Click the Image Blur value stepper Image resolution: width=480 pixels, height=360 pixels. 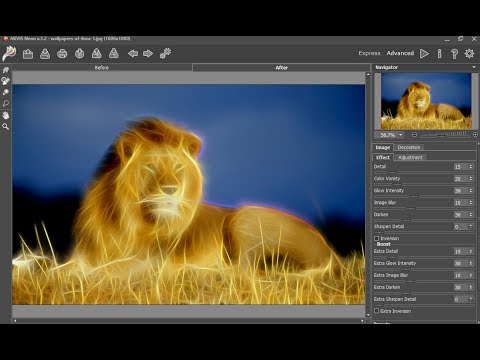coord(471,203)
